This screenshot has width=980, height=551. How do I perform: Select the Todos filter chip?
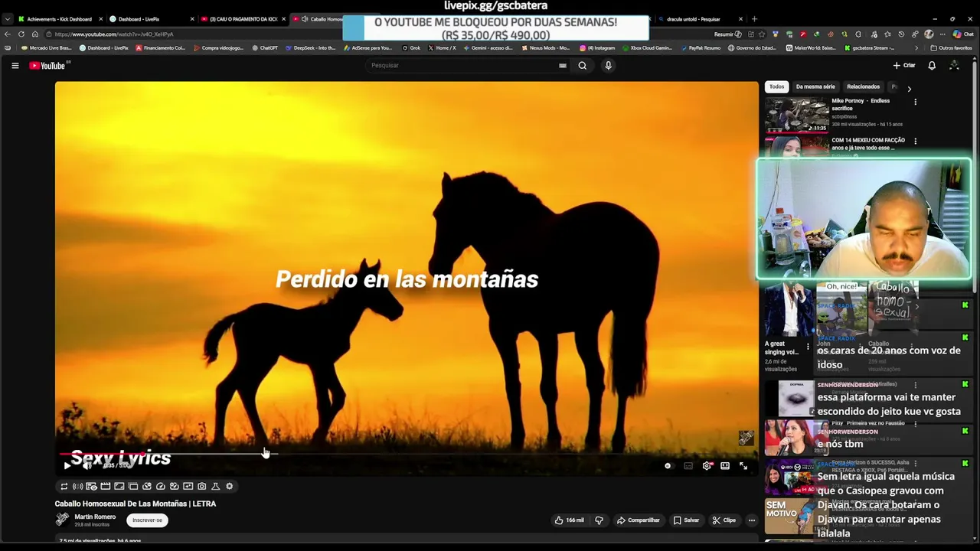pyautogui.click(x=776, y=86)
